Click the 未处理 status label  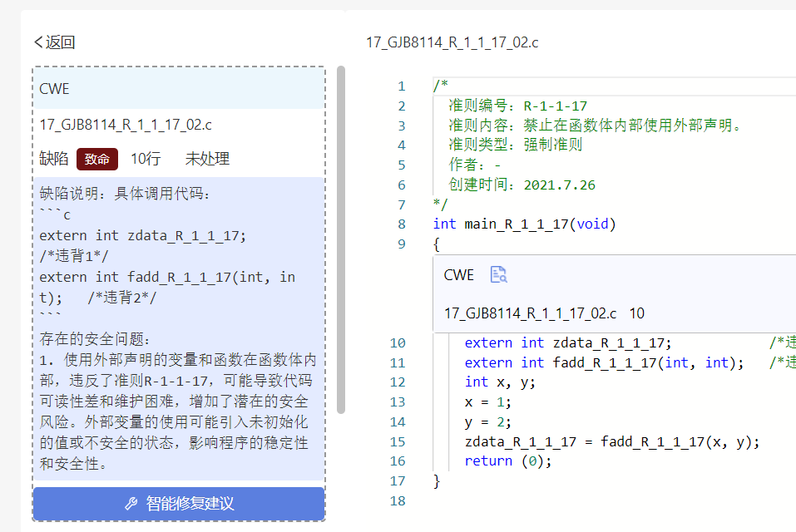(207, 159)
